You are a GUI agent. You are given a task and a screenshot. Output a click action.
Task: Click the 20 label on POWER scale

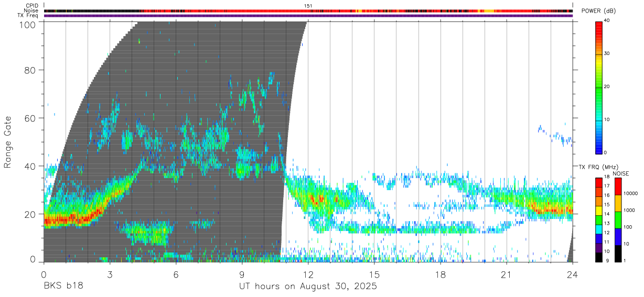607,87
